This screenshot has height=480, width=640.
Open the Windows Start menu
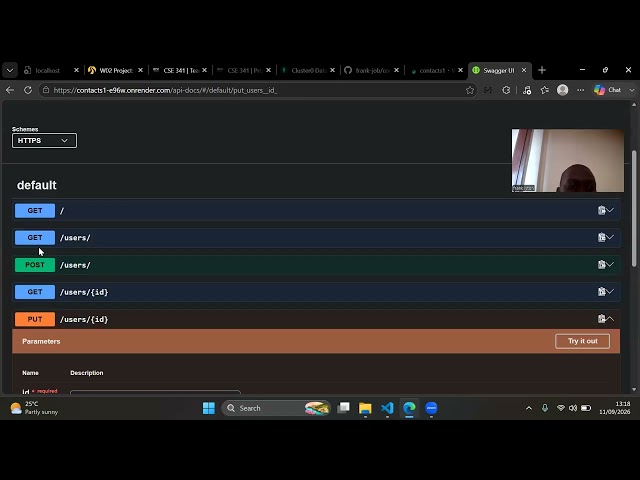pyautogui.click(x=209, y=408)
